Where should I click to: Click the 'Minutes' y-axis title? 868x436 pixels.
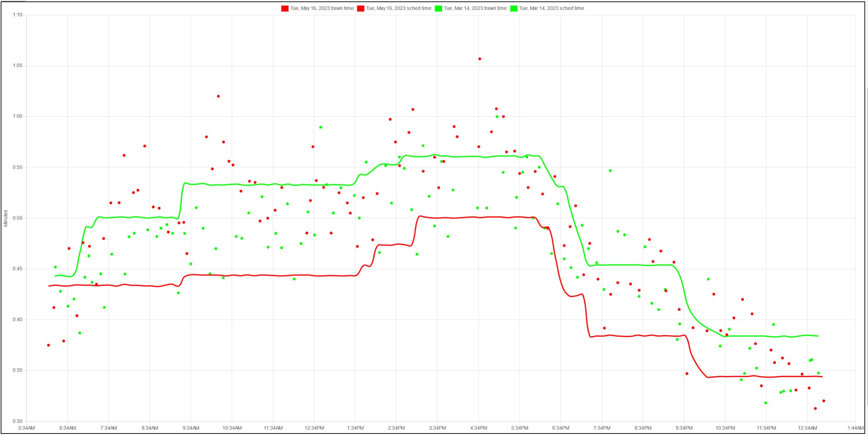click(6, 218)
